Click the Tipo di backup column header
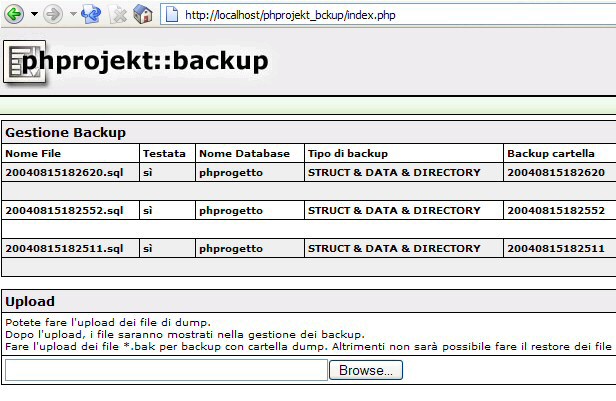Screen dimensions: 616x401 pyautogui.click(x=348, y=154)
